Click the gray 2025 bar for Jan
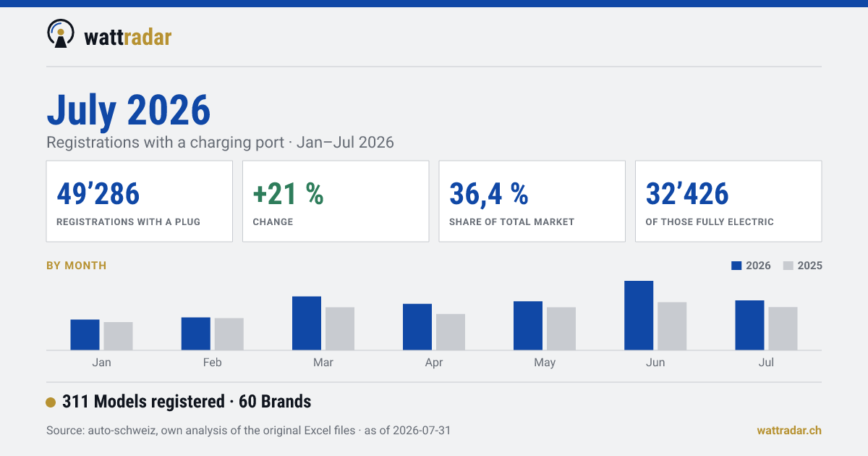The height and width of the screenshot is (456, 868). [x=119, y=336]
